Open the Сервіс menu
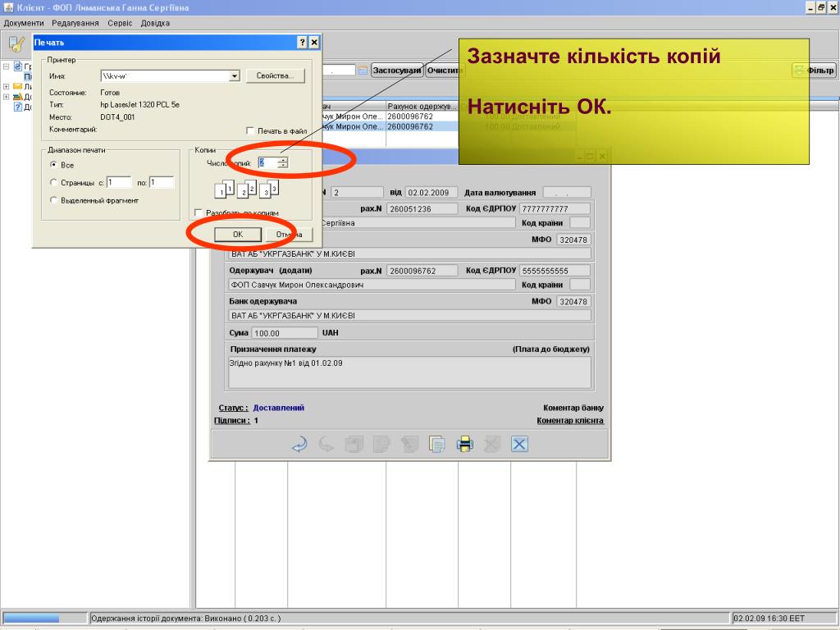 pos(120,23)
